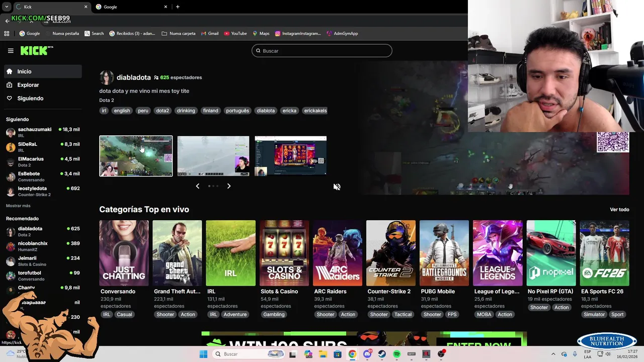Select the english tag

pyautogui.click(x=122, y=111)
